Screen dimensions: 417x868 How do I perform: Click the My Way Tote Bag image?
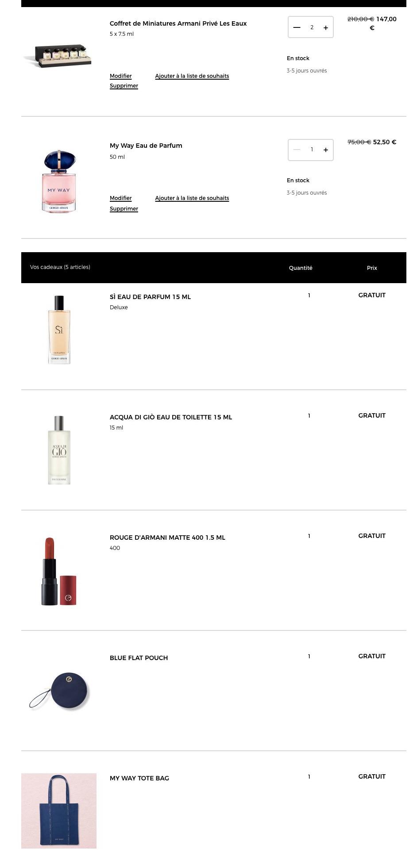point(59,811)
